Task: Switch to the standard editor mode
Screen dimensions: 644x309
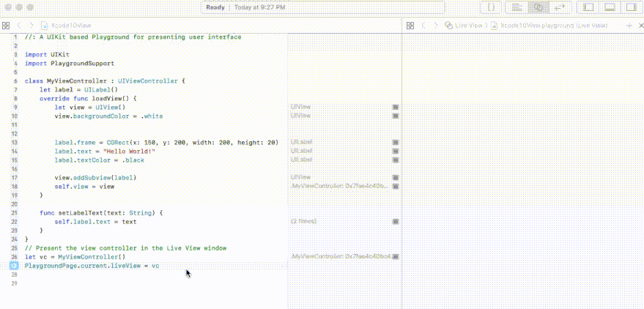Action: [x=517, y=7]
